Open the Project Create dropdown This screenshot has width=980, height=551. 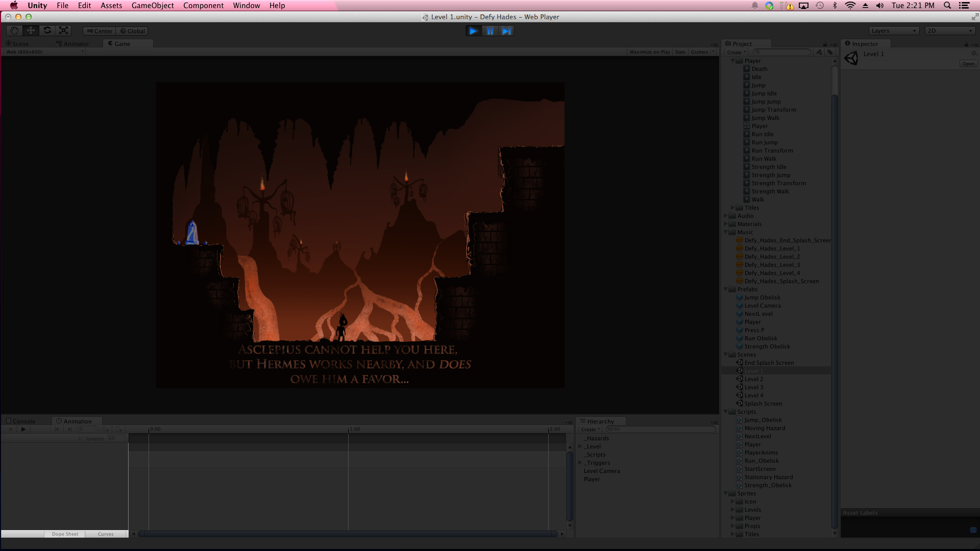736,52
